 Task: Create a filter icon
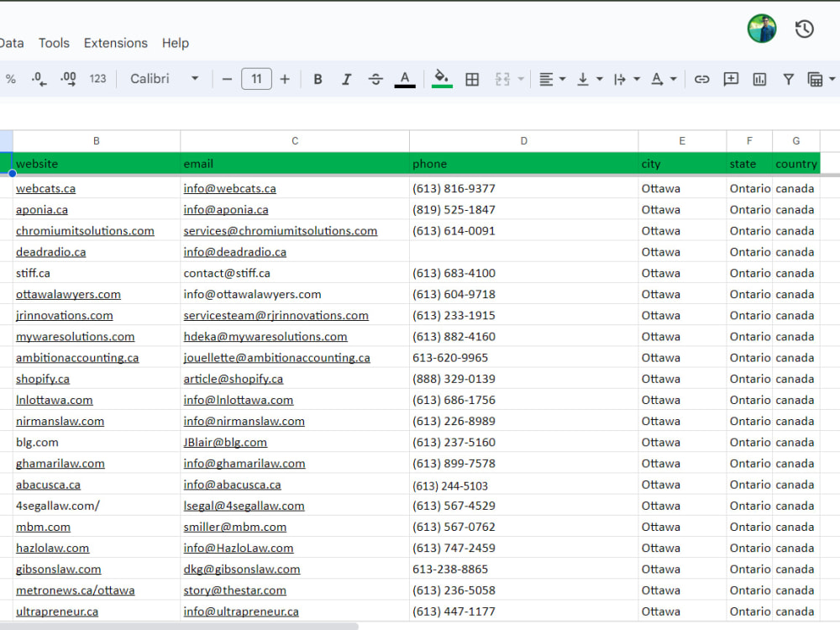click(x=788, y=79)
